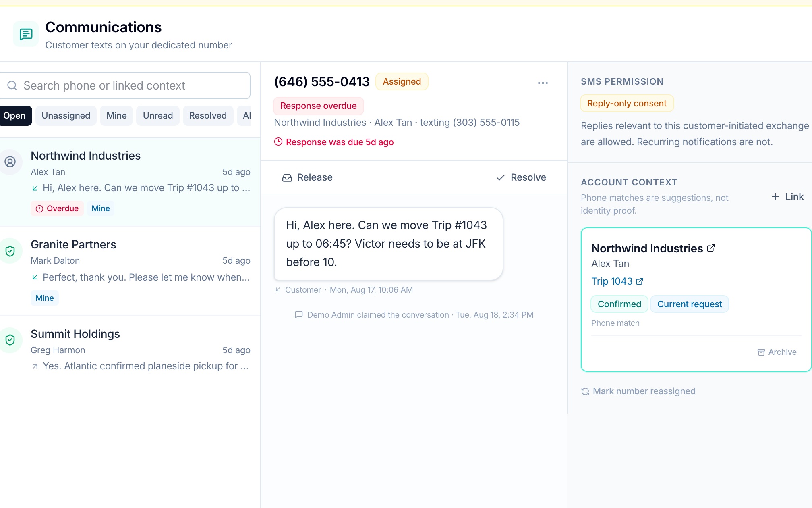Click 'Alex Tan' name in Northwind list row
The width and height of the screenshot is (812, 508).
(48, 172)
